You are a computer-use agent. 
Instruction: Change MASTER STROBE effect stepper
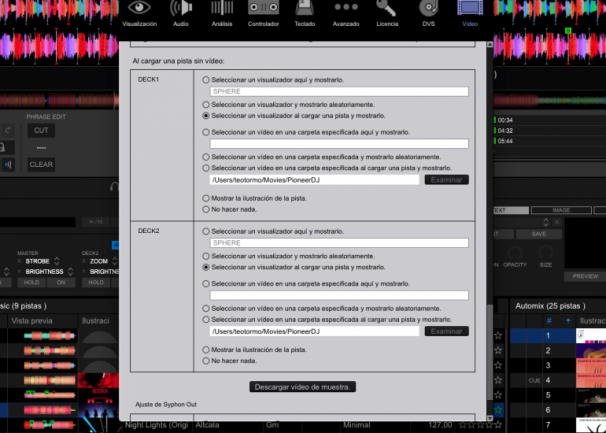(x=56, y=261)
